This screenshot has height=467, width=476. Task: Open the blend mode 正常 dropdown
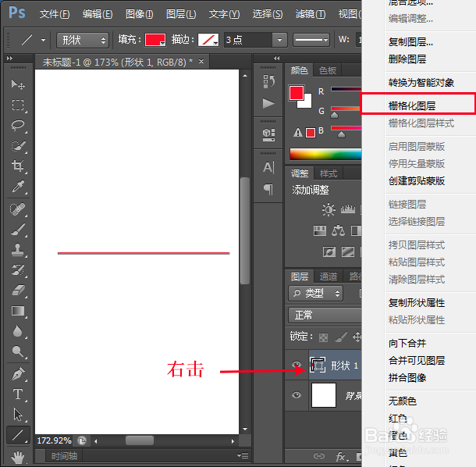[x=325, y=315]
